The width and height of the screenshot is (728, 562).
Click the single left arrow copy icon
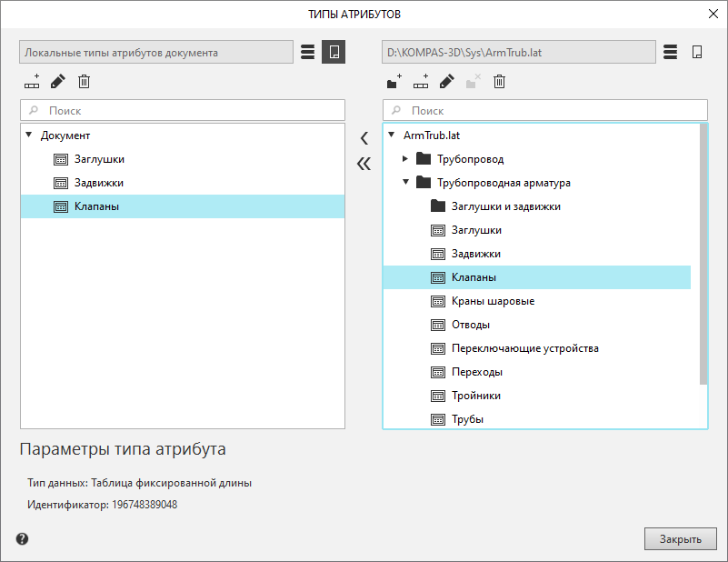(364, 138)
